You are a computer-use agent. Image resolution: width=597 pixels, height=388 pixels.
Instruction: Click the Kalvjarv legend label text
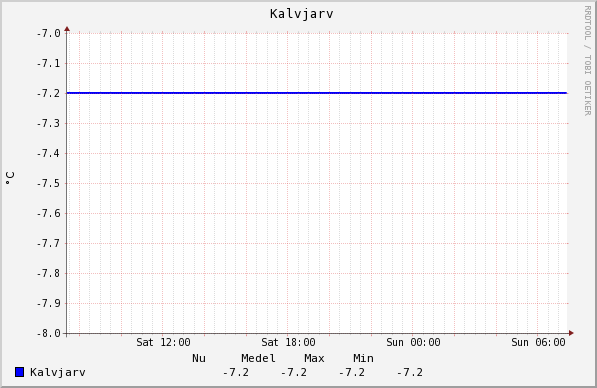click(x=58, y=372)
